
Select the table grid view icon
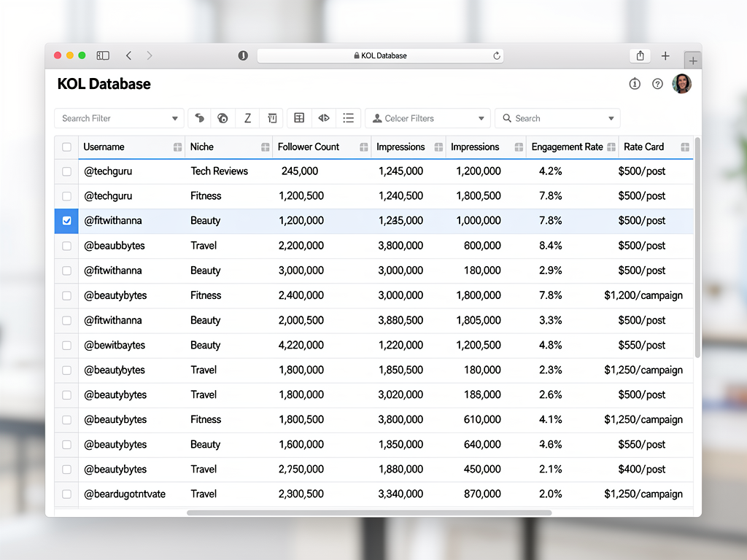(299, 117)
